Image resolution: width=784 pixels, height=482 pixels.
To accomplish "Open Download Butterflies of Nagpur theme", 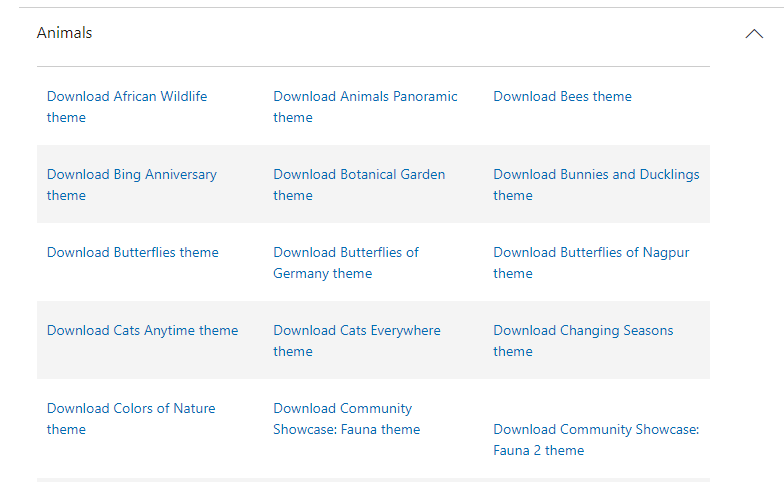I will (x=592, y=262).
